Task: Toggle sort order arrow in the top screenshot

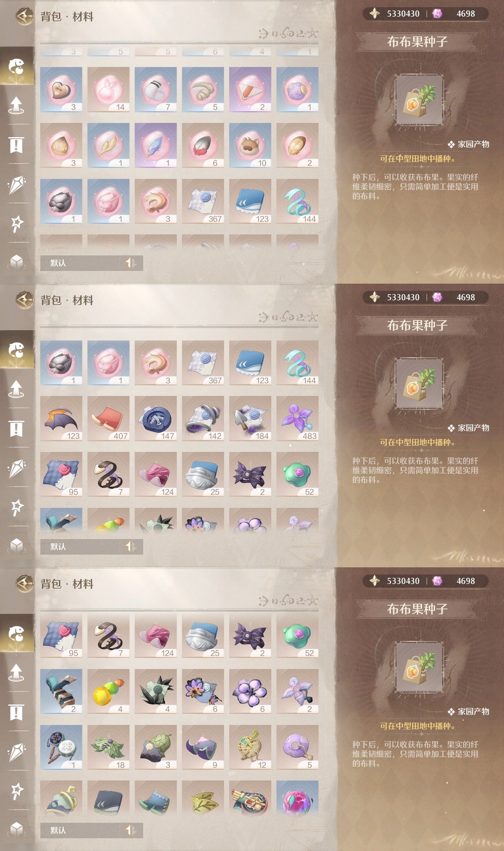Action: tap(131, 263)
